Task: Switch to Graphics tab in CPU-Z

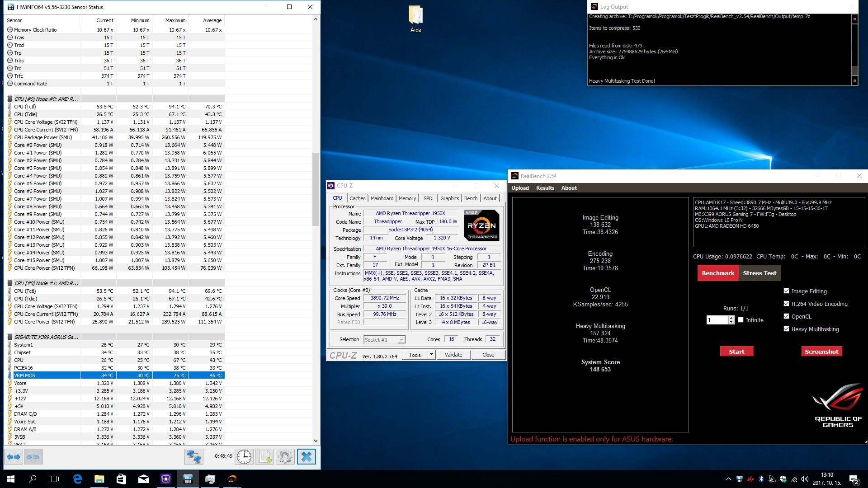Action: [449, 198]
